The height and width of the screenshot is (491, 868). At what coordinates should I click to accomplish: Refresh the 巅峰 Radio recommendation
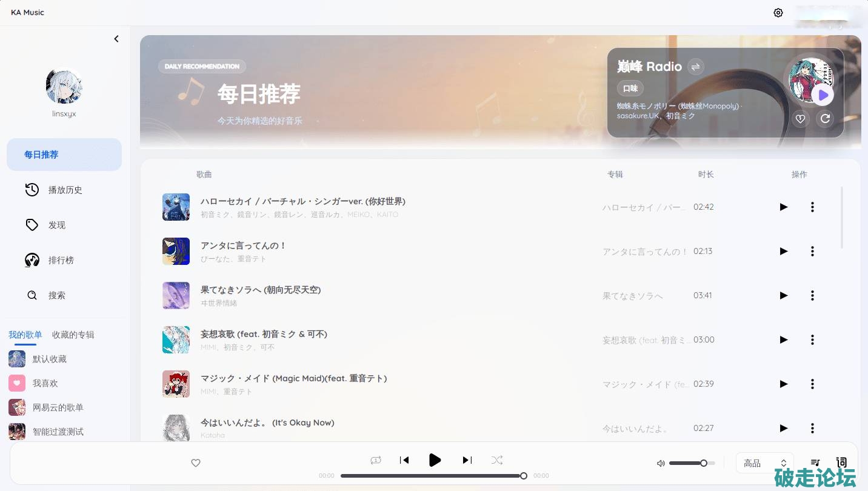click(x=825, y=119)
